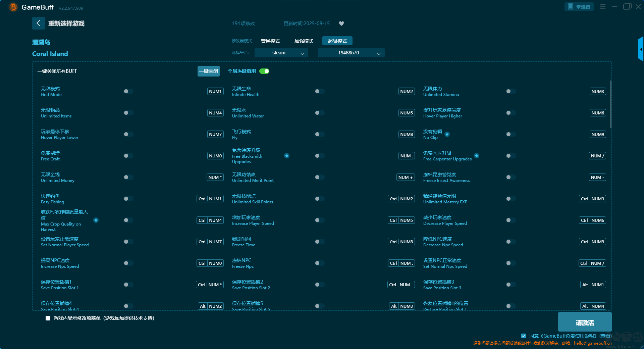
Task: Click star icon next to Free Carpenter Upgrades
Action: (477, 156)
